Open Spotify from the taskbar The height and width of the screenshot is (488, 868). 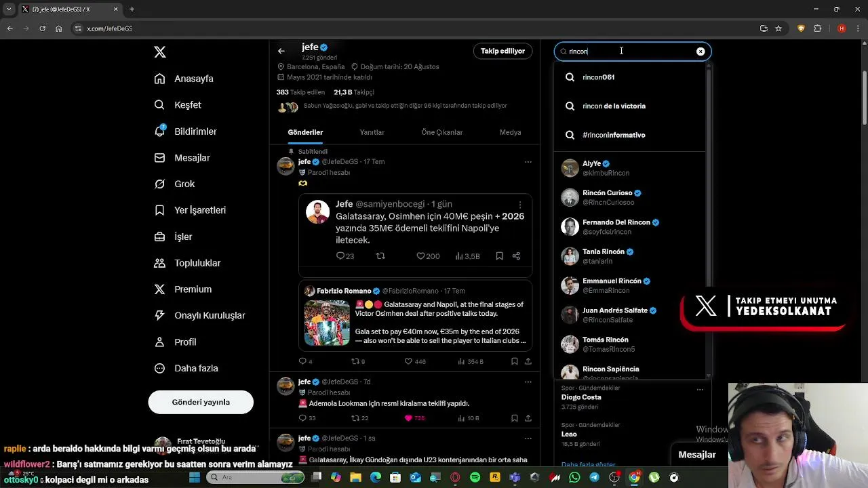[475, 478]
